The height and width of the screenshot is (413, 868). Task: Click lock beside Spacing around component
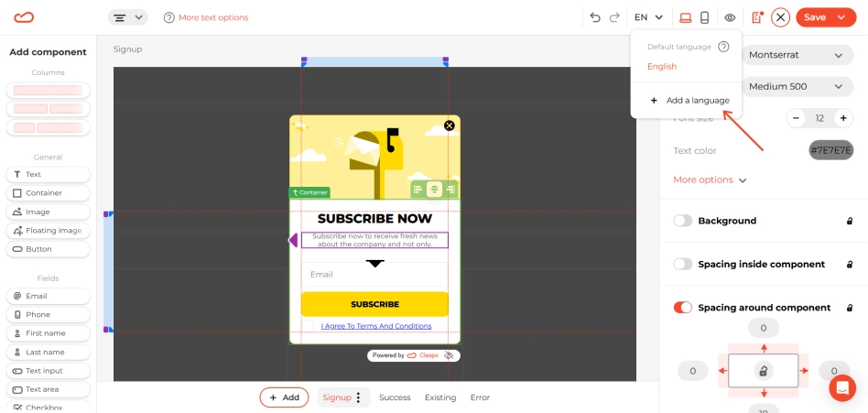[x=850, y=308]
